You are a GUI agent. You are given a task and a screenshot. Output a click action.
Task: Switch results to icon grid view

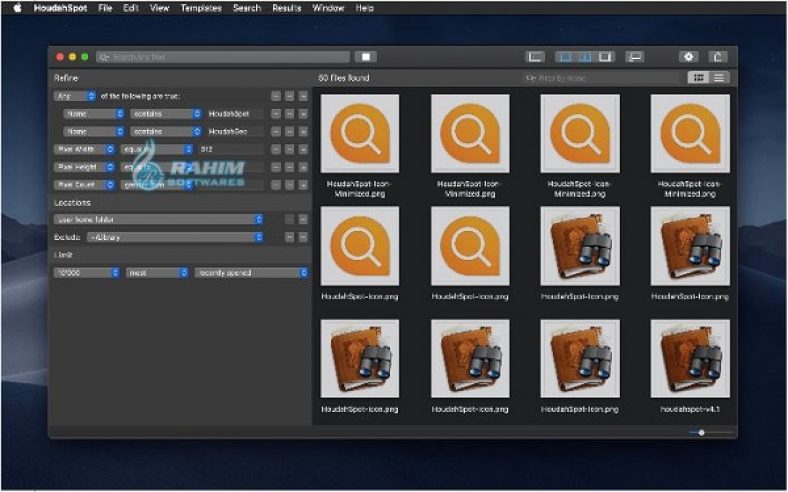tap(700, 77)
